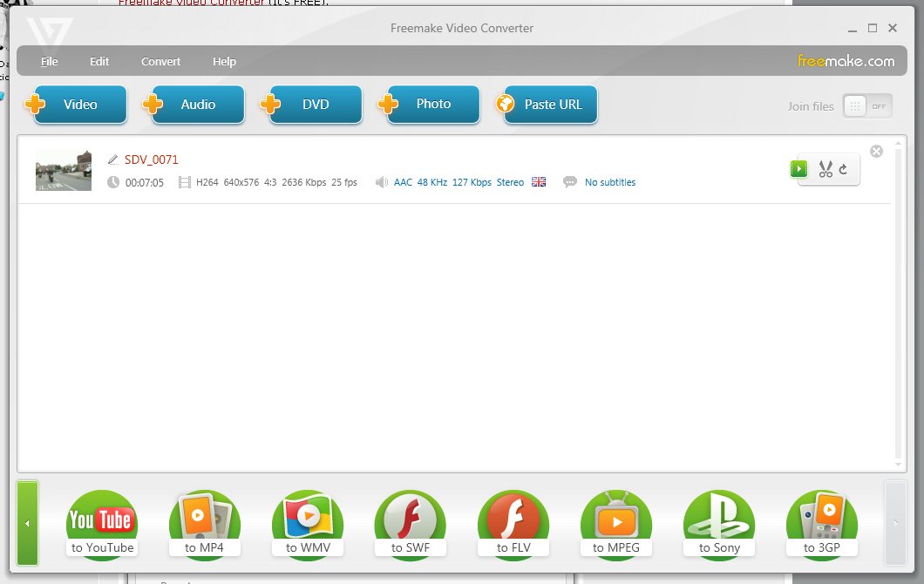Maximize the Freemake Video Converter window
The image size is (924, 584).
(873, 28)
